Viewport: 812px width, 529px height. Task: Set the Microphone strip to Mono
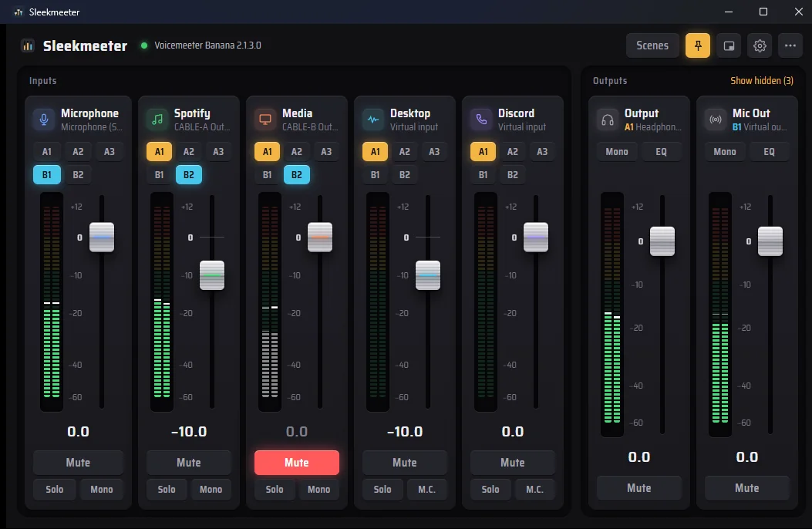(x=102, y=489)
